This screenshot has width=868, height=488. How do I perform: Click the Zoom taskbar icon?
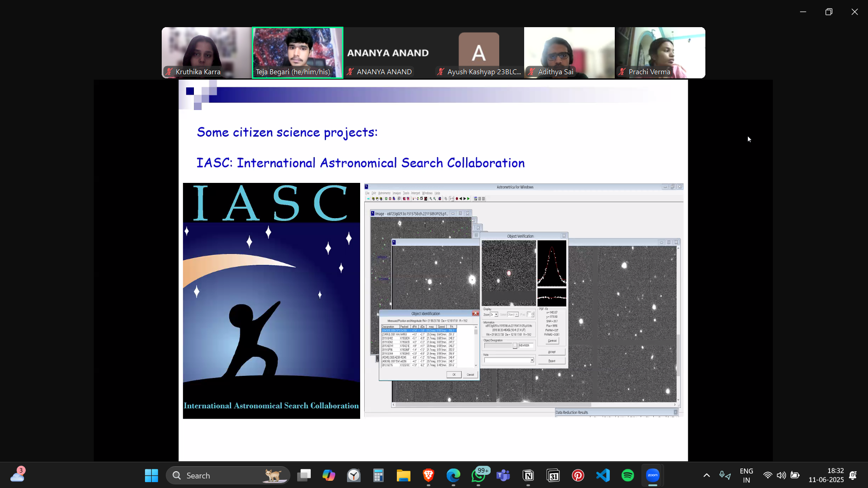[653, 475]
